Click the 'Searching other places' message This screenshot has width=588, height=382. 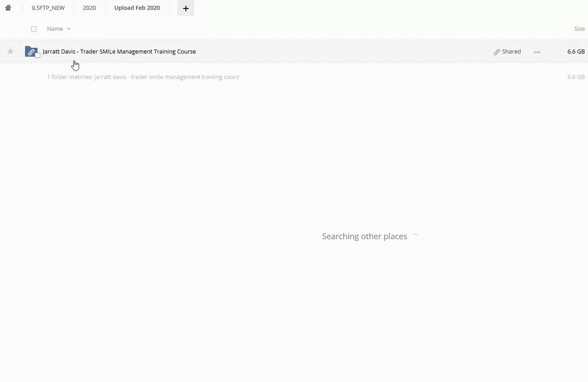[364, 237]
